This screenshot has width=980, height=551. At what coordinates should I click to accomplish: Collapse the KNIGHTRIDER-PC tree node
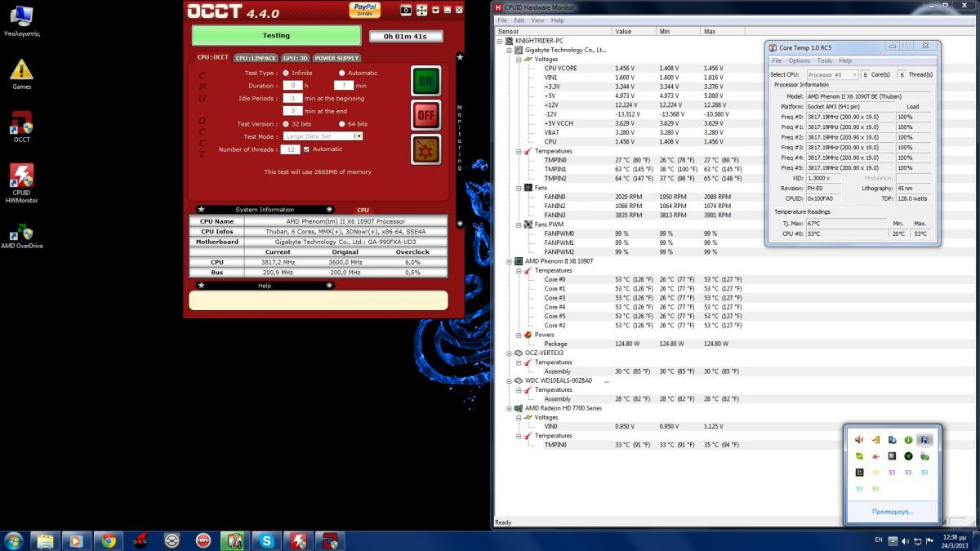click(500, 41)
